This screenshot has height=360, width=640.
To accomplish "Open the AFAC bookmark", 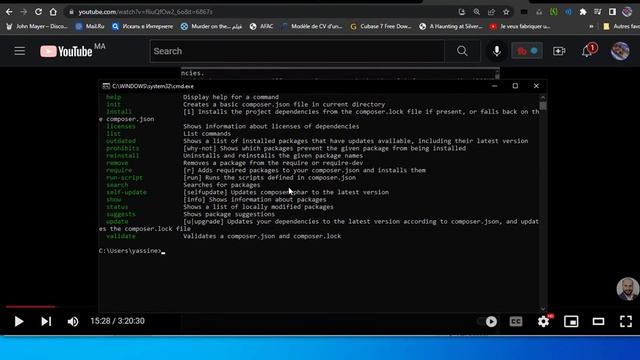I will tap(262, 26).
